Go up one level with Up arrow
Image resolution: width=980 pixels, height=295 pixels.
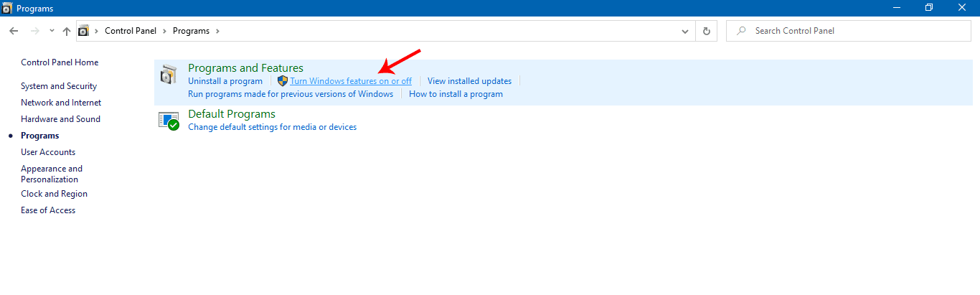67,31
